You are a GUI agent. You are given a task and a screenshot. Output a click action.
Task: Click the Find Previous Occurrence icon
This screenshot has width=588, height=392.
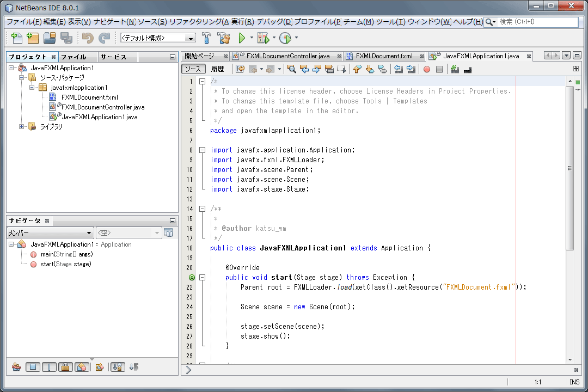point(304,69)
